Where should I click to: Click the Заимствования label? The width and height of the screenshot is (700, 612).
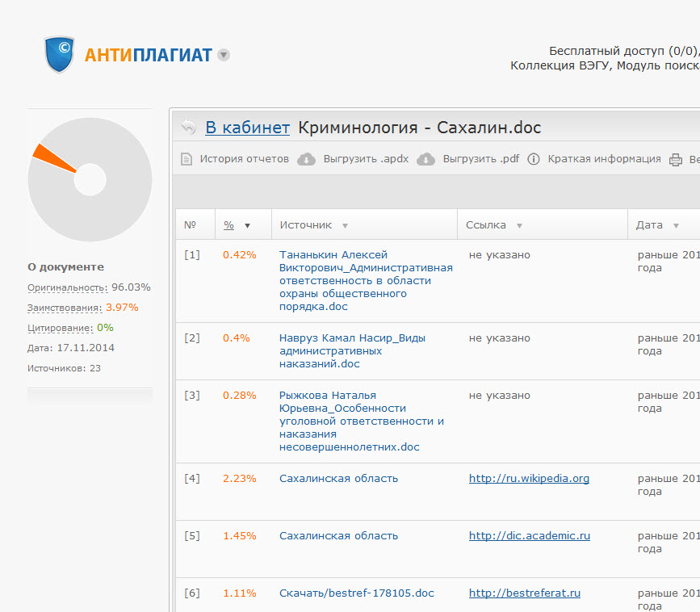pyautogui.click(x=65, y=308)
